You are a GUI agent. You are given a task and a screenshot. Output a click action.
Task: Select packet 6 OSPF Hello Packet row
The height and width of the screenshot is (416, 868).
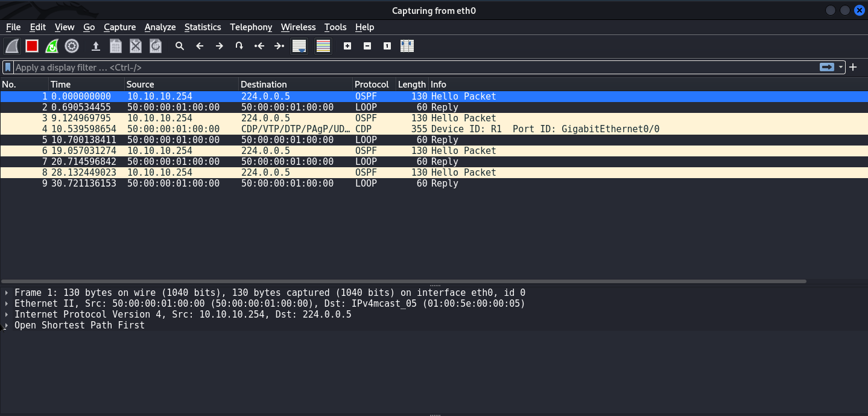(434, 151)
